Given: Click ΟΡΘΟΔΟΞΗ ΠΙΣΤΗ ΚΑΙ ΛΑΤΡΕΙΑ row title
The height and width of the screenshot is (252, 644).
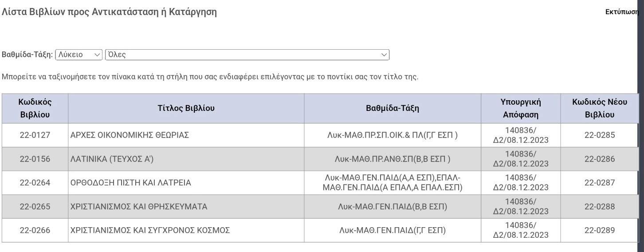Looking at the screenshot, I should pyautogui.click(x=131, y=183).
